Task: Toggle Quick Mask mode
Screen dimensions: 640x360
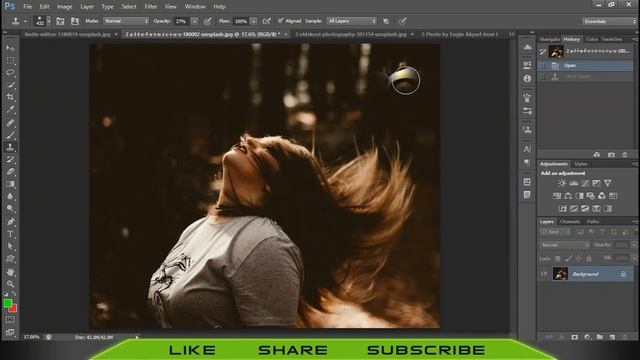Action: tap(10, 320)
